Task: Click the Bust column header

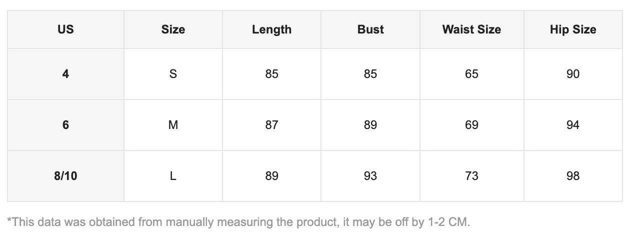Action: tap(370, 29)
